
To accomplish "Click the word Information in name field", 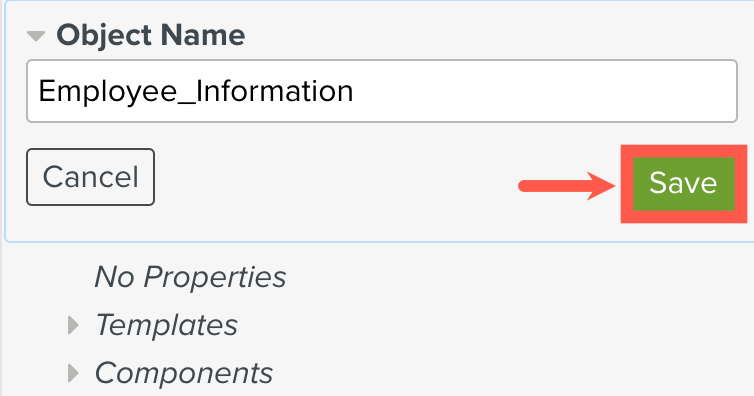I will coord(275,91).
